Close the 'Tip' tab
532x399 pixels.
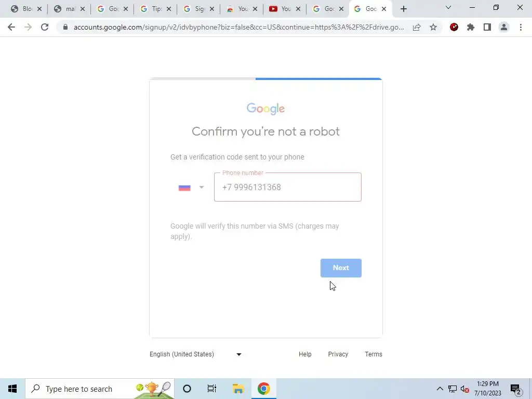pos(169,9)
